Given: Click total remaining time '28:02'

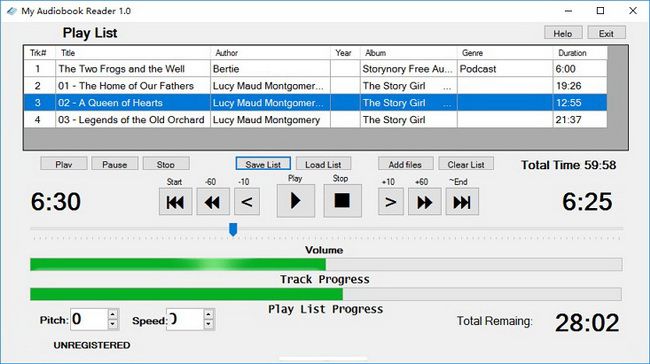Looking at the screenshot, I should pos(587,323).
